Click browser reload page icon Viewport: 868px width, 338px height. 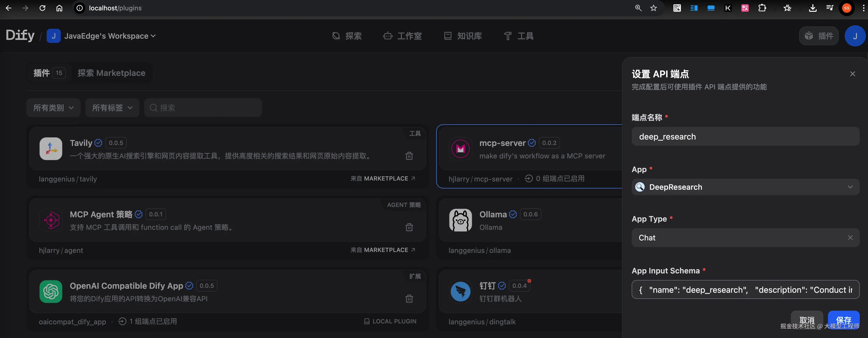42,8
